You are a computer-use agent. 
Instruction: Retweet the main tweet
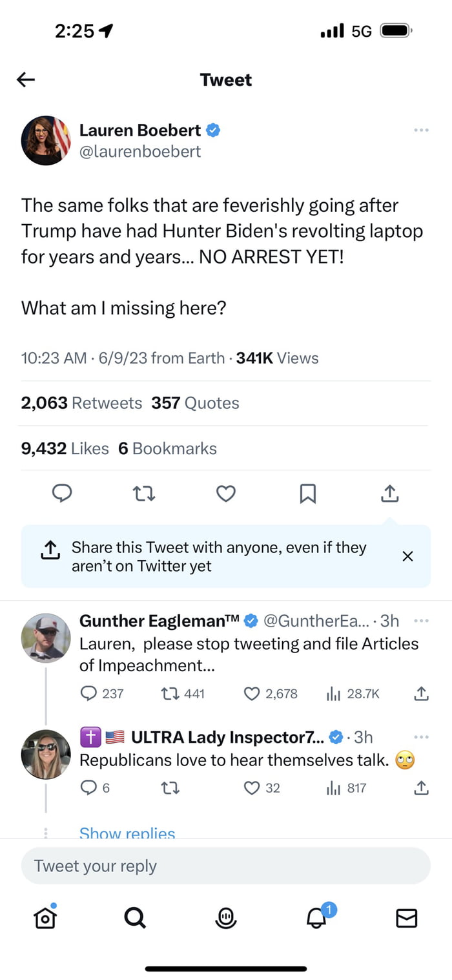pos(144,494)
